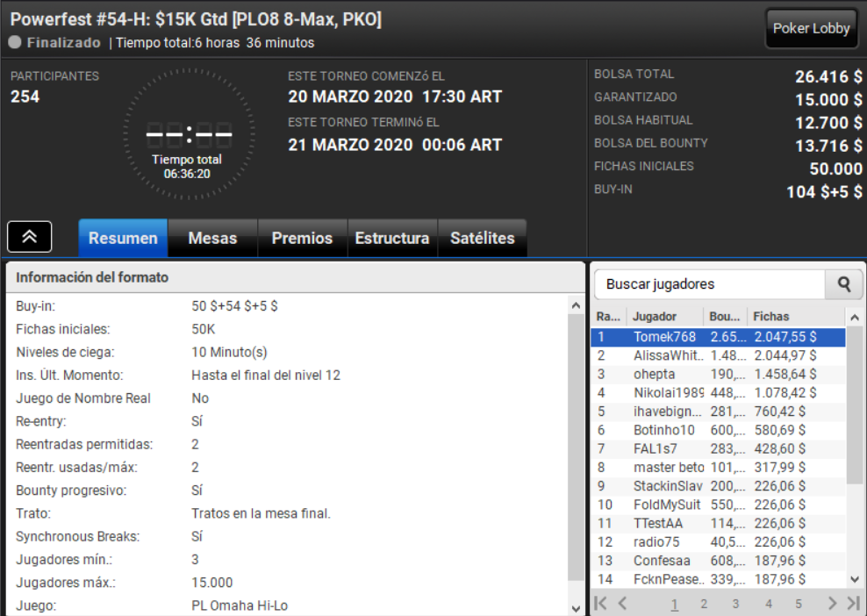This screenshot has height=616, width=867.
Task: Click the format info scroll down arrow
Action: pos(576,608)
